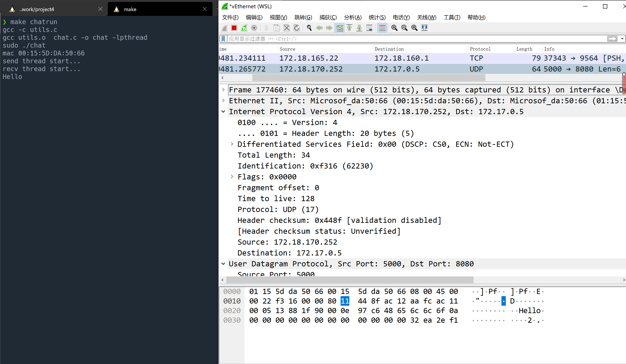This screenshot has height=364, width=626.
Task: Click the restart capture icon
Action: 245,28
